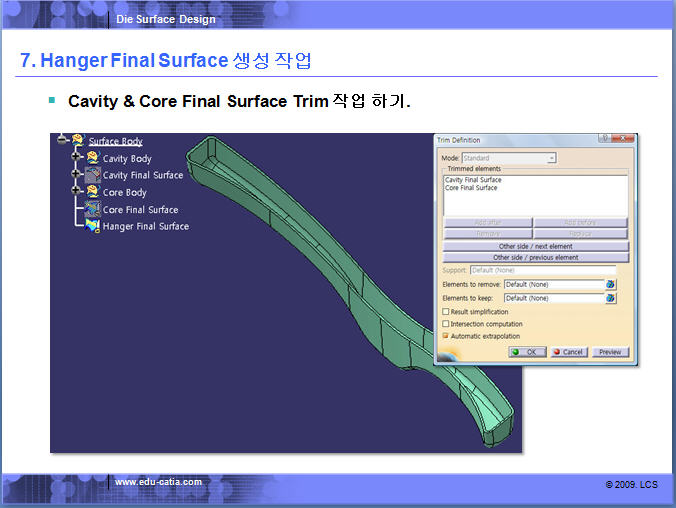Viewport: 676px width, 508px height.
Task: Click the Surface Body geometrical set icon
Action: tap(76, 141)
